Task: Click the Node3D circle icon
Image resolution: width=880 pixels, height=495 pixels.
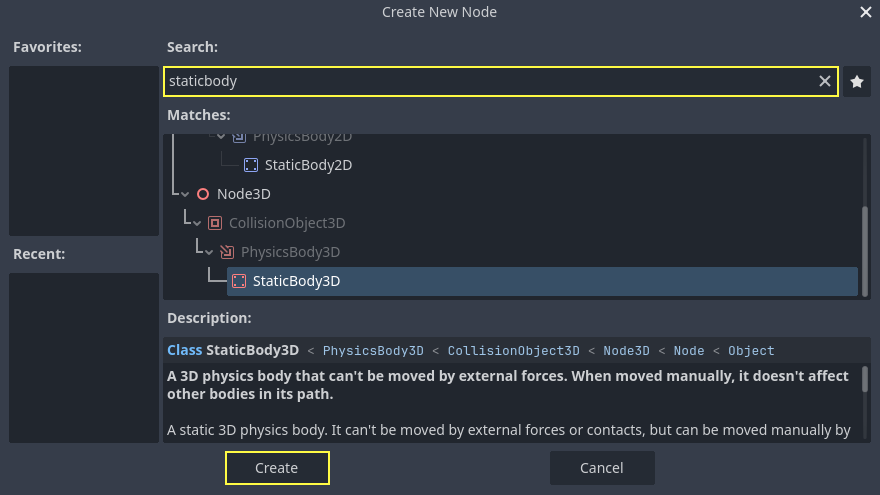Action: coord(203,194)
